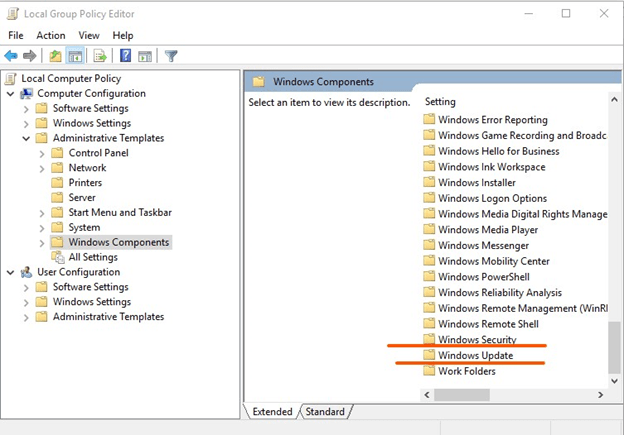Select Windows Game Recording and Broadcasting folder
Viewport: 624px width, 435px height.
(x=522, y=135)
